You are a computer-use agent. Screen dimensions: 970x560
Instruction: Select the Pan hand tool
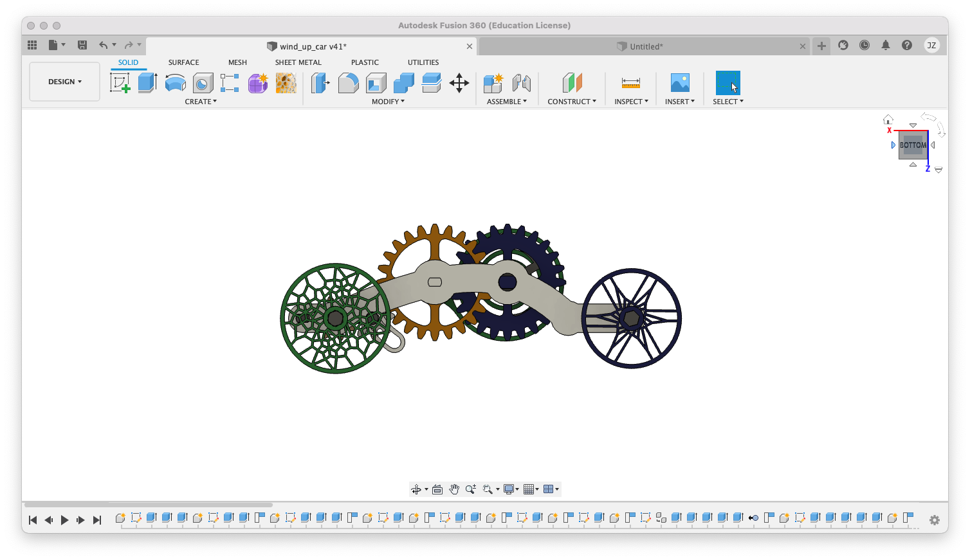[454, 489]
